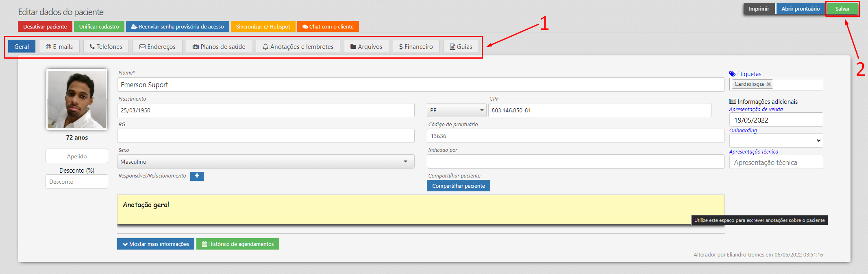Click the Nome field with Emerson Suport
The width and height of the screenshot is (868, 274).
[x=421, y=85]
